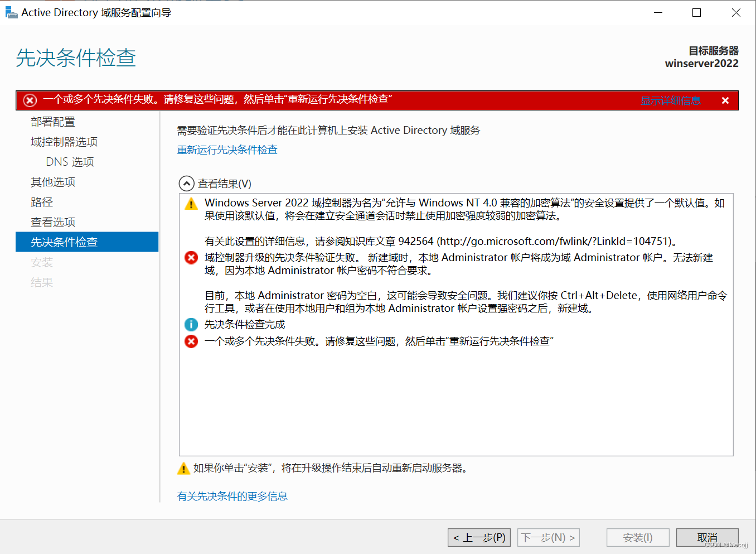This screenshot has width=756, height=554.
Task: Minimize the wizard window
Action: coord(658,12)
